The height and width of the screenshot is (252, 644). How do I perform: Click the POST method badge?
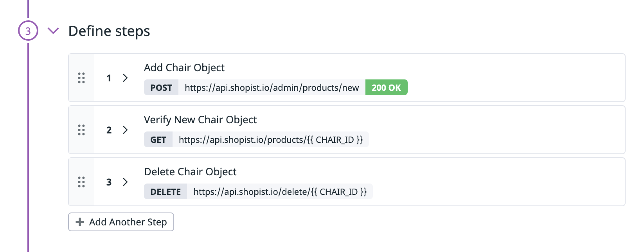161,88
